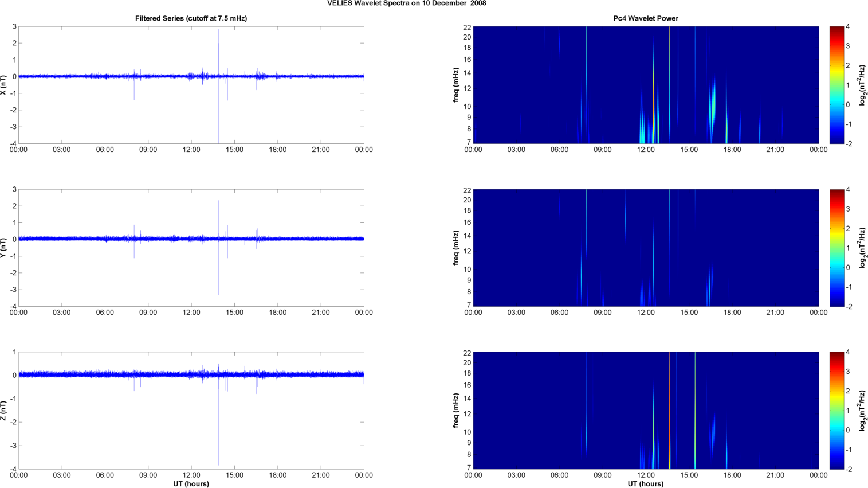Click UT (hours) label under Z time series

pyautogui.click(x=191, y=484)
